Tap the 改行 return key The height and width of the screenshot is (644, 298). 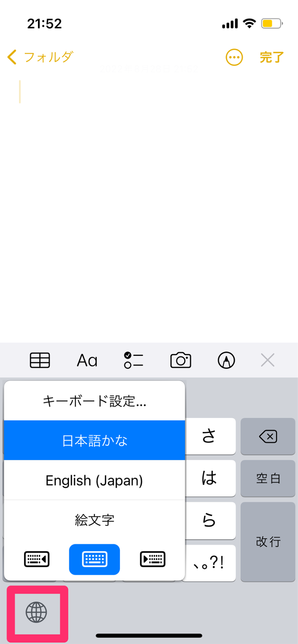[x=268, y=542]
